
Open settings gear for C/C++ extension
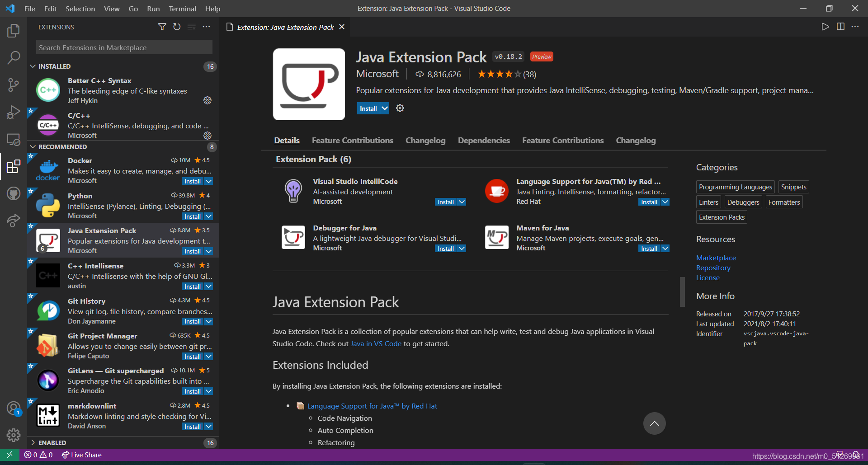click(208, 135)
